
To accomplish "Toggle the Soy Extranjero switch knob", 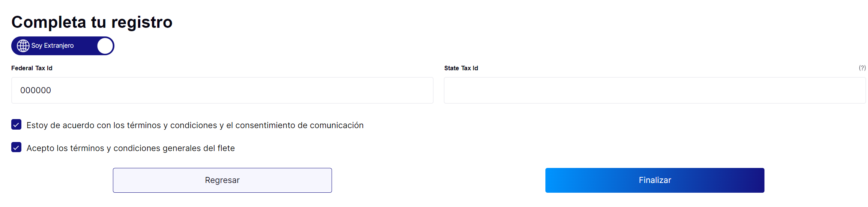I will pos(105,46).
